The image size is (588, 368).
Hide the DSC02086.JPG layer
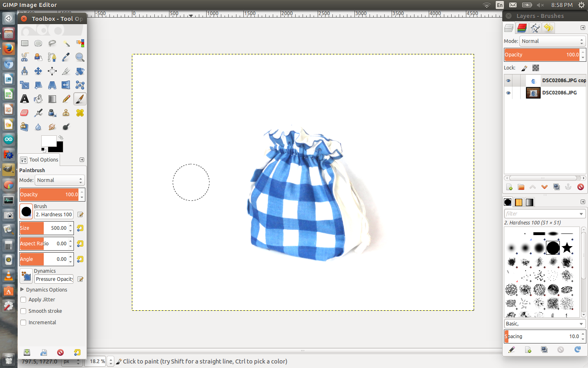[x=508, y=93]
